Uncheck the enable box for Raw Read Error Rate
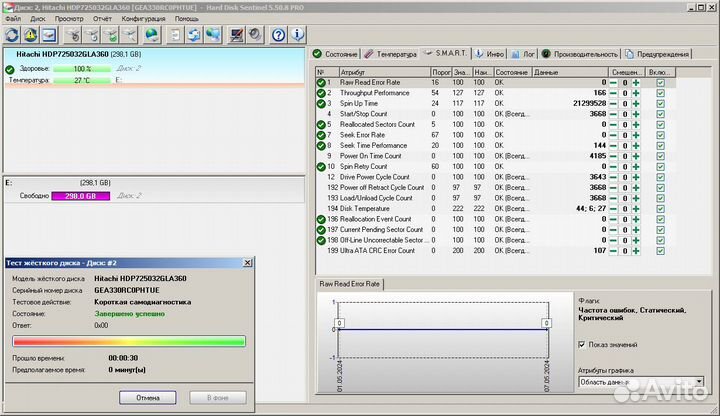This screenshot has width=720, height=416. click(659, 83)
